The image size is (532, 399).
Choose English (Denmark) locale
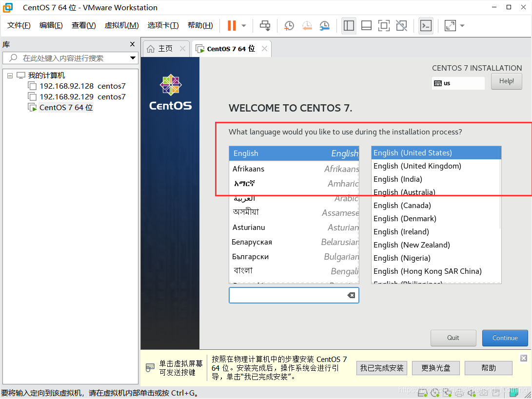tap(435, 219)
